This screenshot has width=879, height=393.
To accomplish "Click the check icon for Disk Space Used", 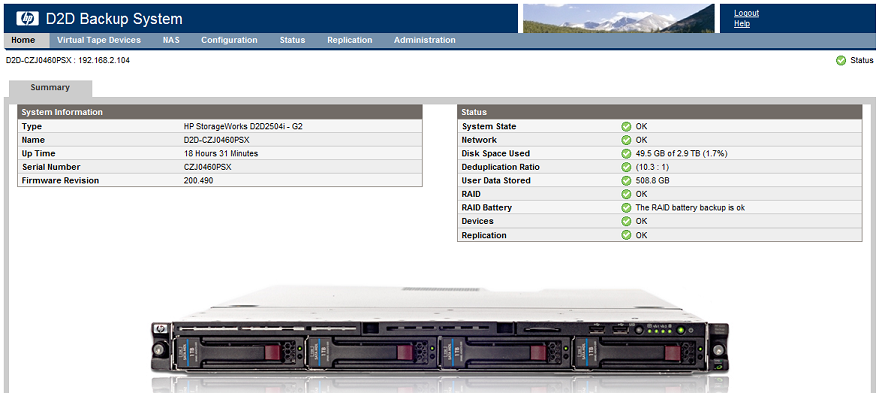I will point(626,154).
